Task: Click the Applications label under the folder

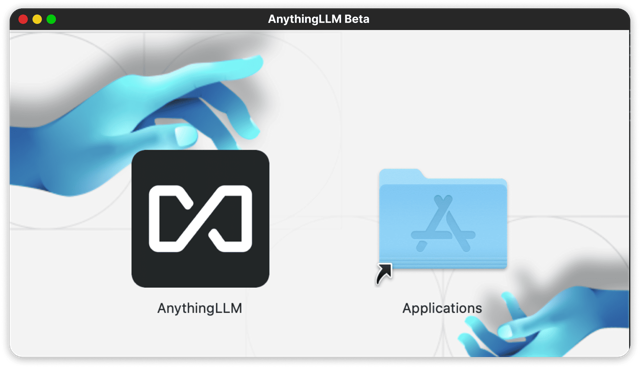Action: click(442, 308)
